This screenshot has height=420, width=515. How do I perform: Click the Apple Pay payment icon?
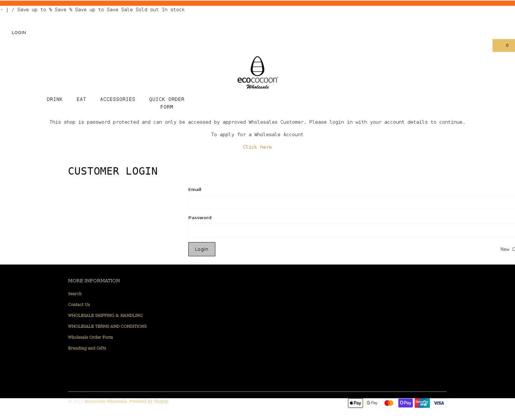pyautogui.click(x=355, y=403)
